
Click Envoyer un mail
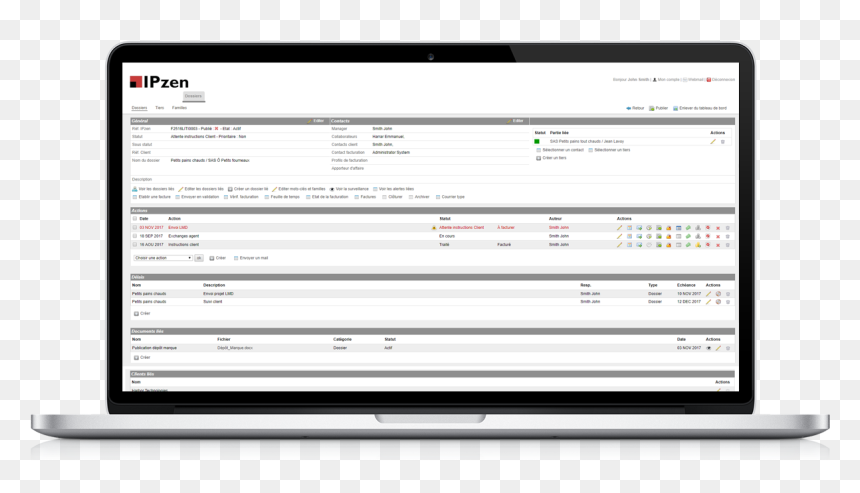[251, 258]
